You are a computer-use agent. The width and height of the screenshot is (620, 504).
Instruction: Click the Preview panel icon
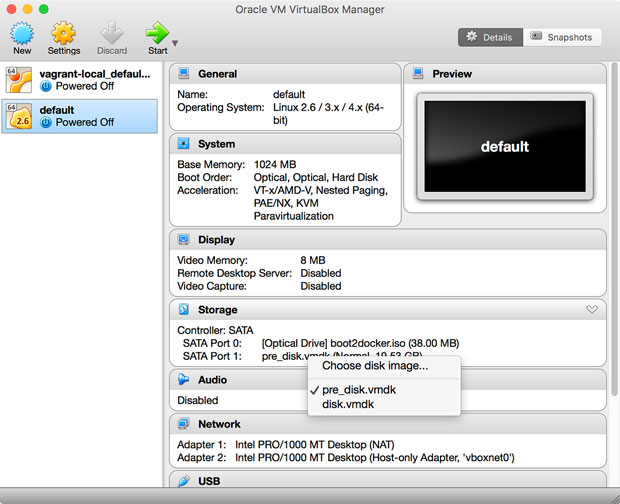(x=418, y=74)
